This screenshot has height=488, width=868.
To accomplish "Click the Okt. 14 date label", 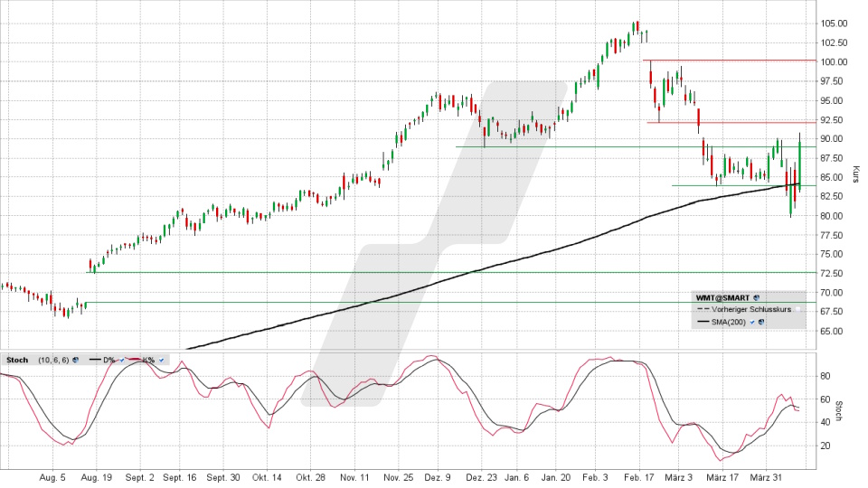I will tap(267, 477).
